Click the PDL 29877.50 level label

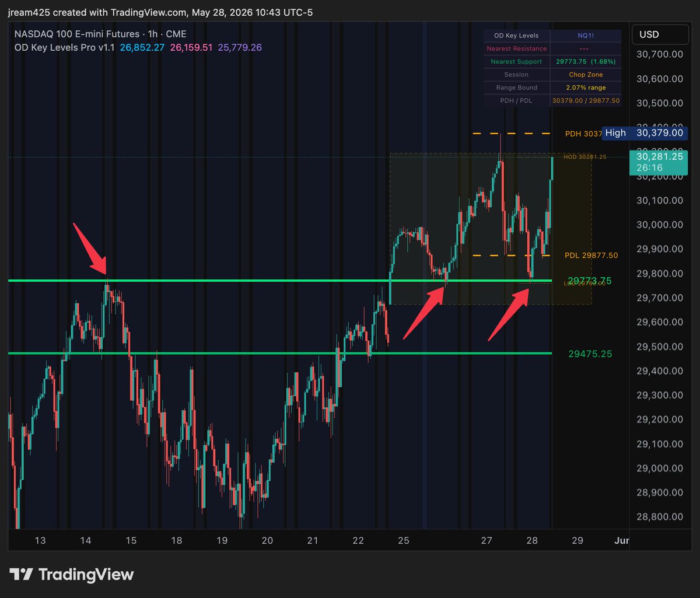point(591,256)
